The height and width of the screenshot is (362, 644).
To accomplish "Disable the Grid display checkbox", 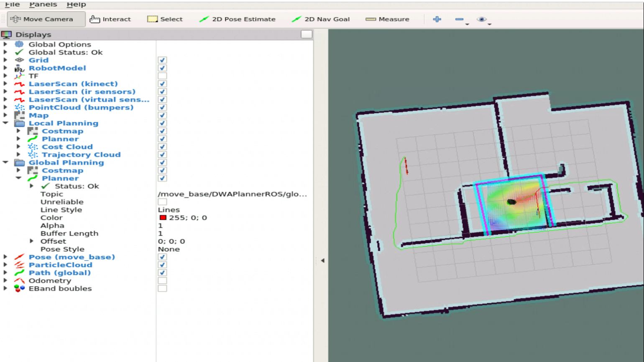I will [162, 60].
